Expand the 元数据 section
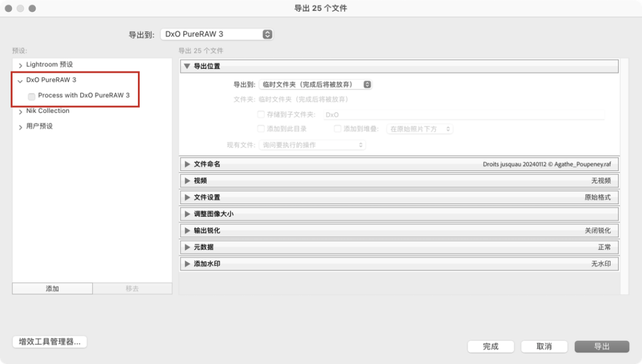The height and width of the screenshot is (364, 642). coord(187,247)
